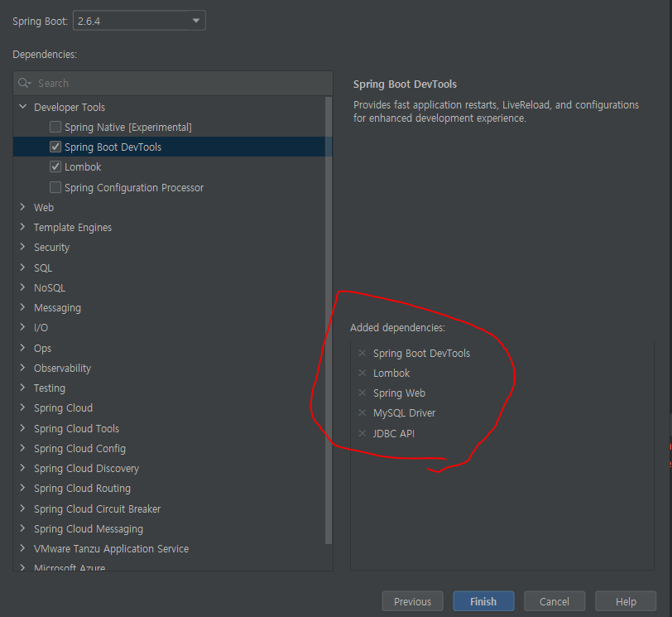Select the Spring Cloud Config label
This screenshot has width=672, height=617.
click(x=79, y=449)
